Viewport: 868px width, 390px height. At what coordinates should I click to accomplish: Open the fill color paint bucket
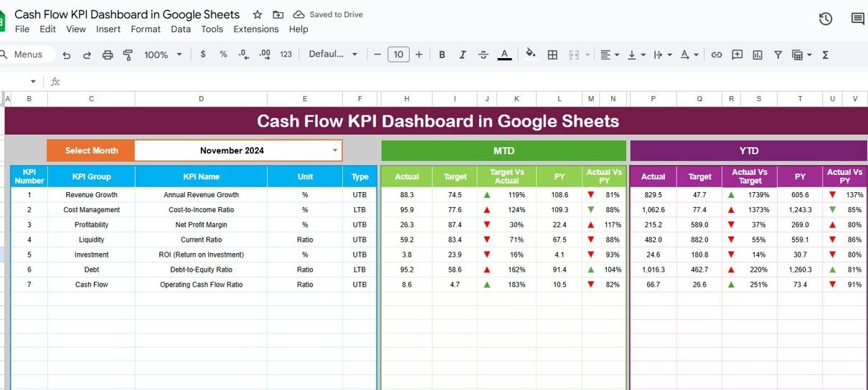[x=530, y=54]
